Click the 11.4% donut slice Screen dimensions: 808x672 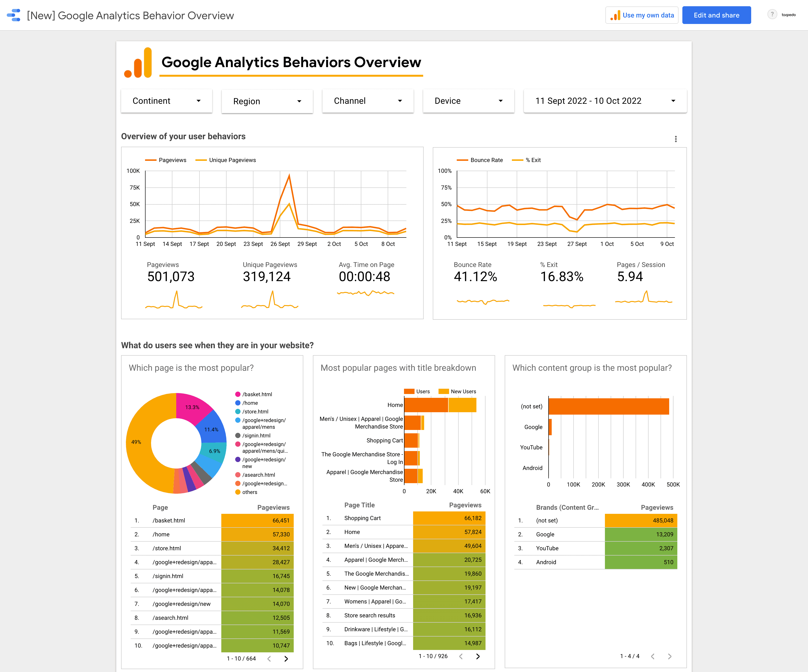coord(212,429)
